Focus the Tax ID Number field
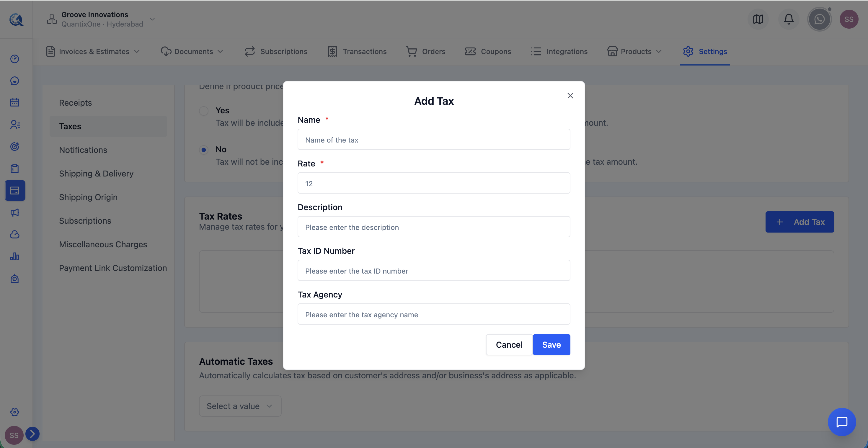Image resolution: width=868 pixels, height=448 pixels. click(434, 271)
